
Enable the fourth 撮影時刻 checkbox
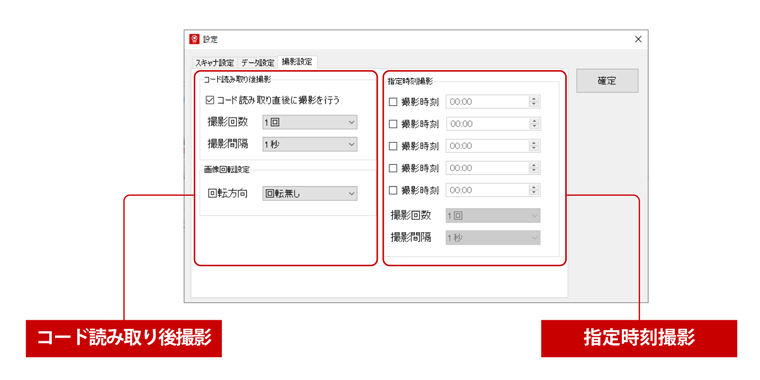[x=393, y=168]
